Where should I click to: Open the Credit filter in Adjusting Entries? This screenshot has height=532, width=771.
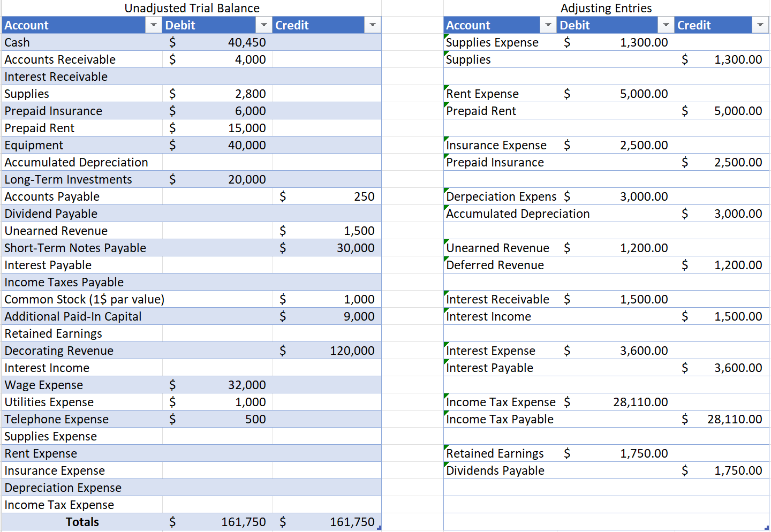760,25
